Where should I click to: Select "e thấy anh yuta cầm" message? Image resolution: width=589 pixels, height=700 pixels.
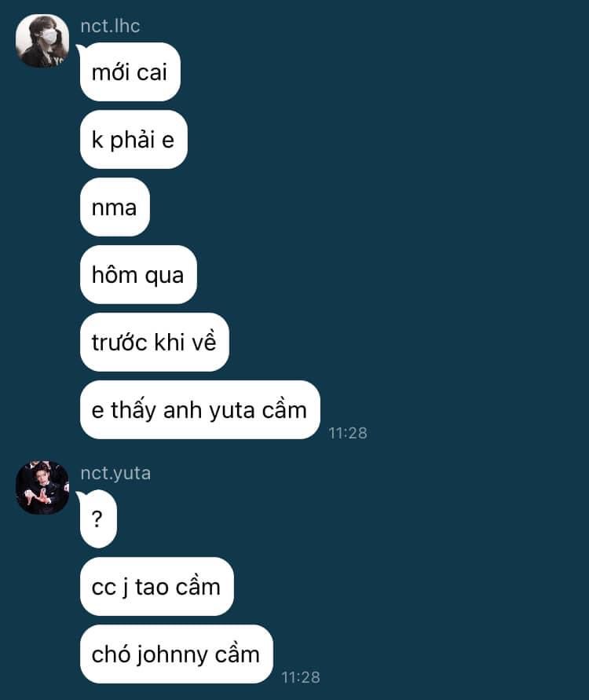pyautogui.click(x=200, y=410)
